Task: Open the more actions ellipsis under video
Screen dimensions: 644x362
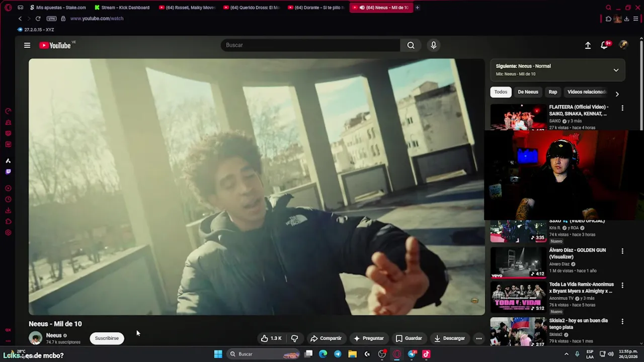Action: pos(479,338)
